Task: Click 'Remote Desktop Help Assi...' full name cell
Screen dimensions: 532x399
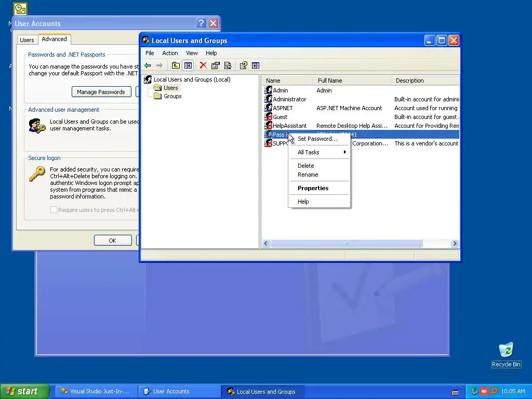Action: (x=352, y=126)
